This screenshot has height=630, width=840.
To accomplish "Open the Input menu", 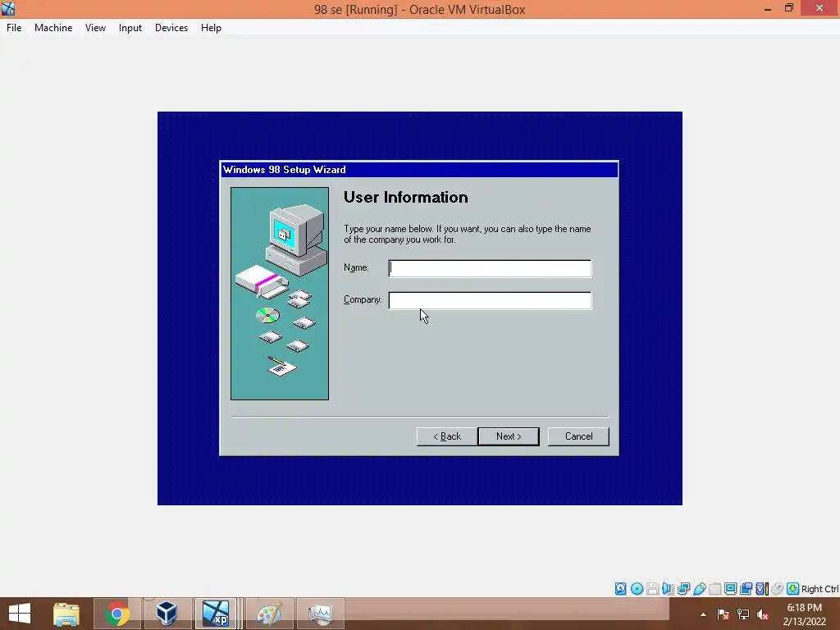I will (x=130, y=28).
